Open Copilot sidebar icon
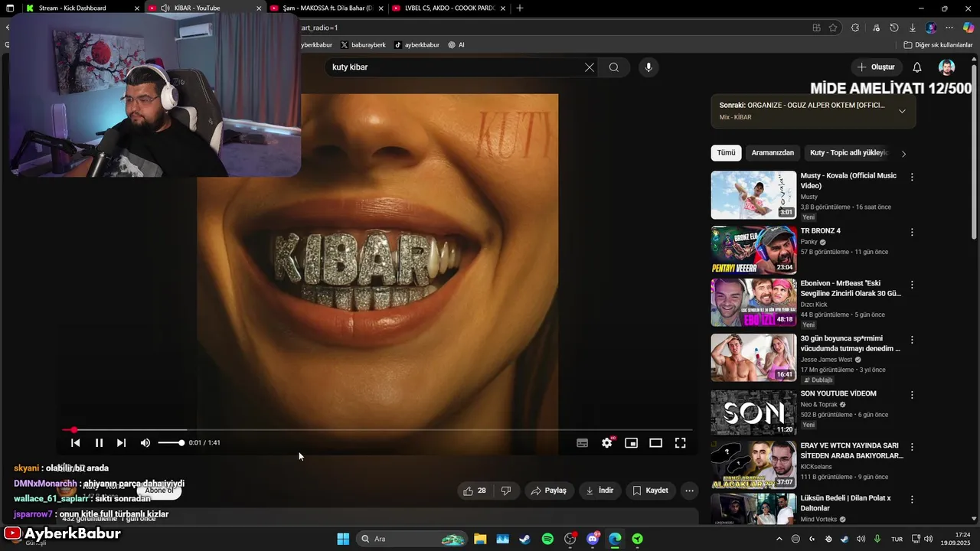 coord(969,28)
